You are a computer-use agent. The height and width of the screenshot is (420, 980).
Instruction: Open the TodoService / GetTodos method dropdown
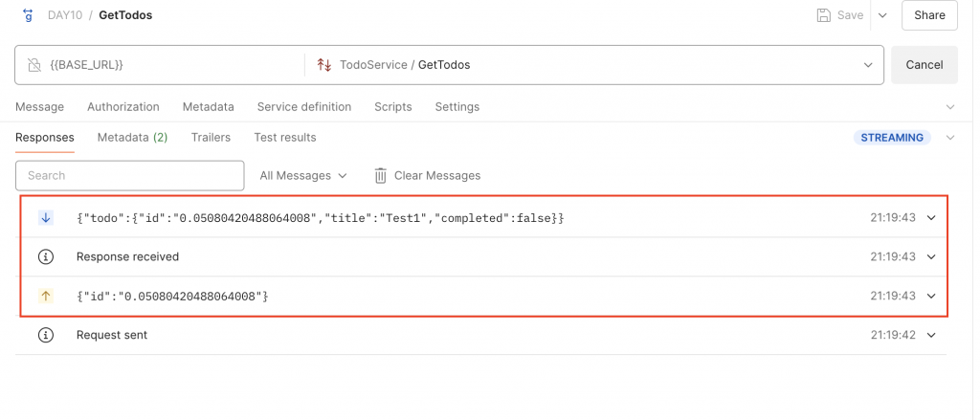tap(868, 65)
